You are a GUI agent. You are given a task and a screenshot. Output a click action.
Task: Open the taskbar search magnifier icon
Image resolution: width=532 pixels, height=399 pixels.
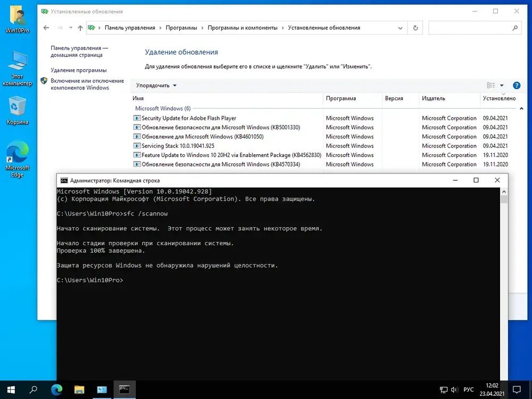[34, 389]
